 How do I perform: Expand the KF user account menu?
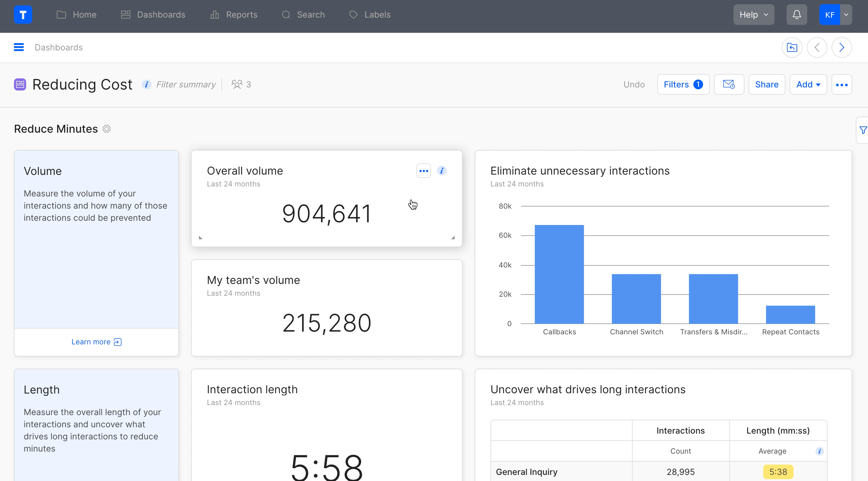tap(846, 15)
